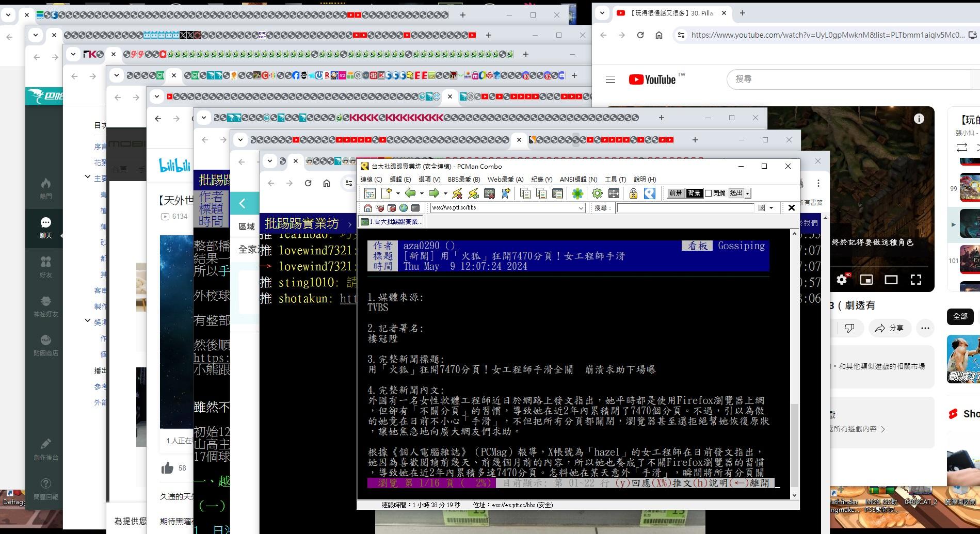Open PCMan address combo box dropdown
This screenshot has height=534, width=980.
581,208
